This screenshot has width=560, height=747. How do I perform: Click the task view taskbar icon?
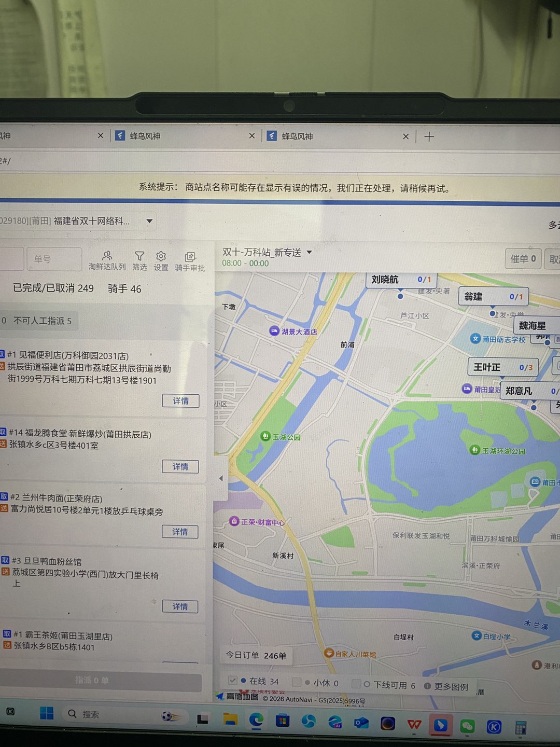coord(203,719)
